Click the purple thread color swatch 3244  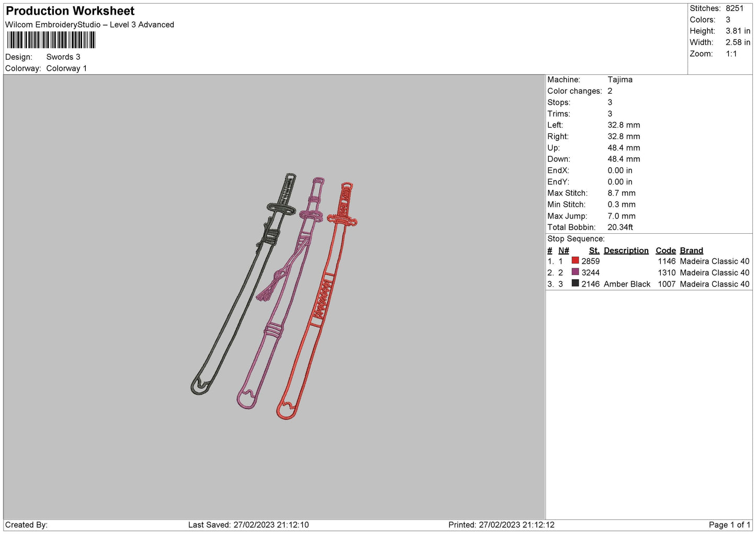coord(575,272)
